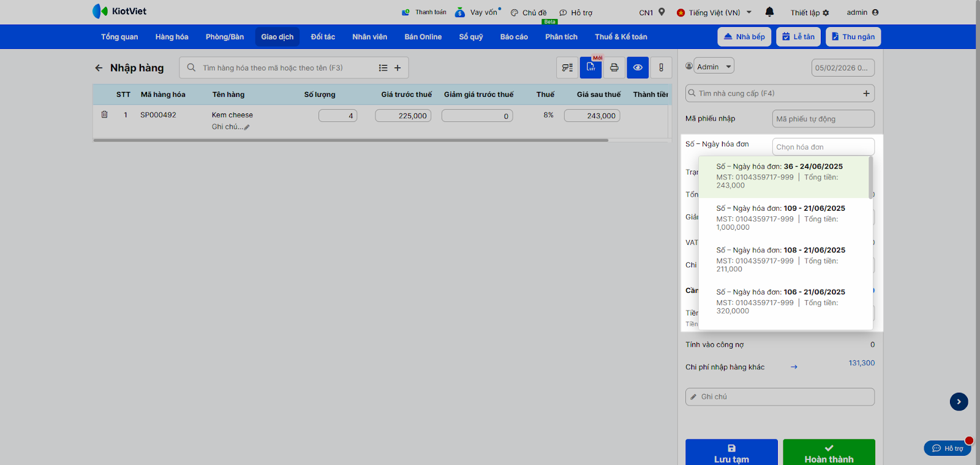This screenshot has width=980, height=465.
Task: Select invoice 106 dated 21/06/2025
Action: (x=783, y=301)
